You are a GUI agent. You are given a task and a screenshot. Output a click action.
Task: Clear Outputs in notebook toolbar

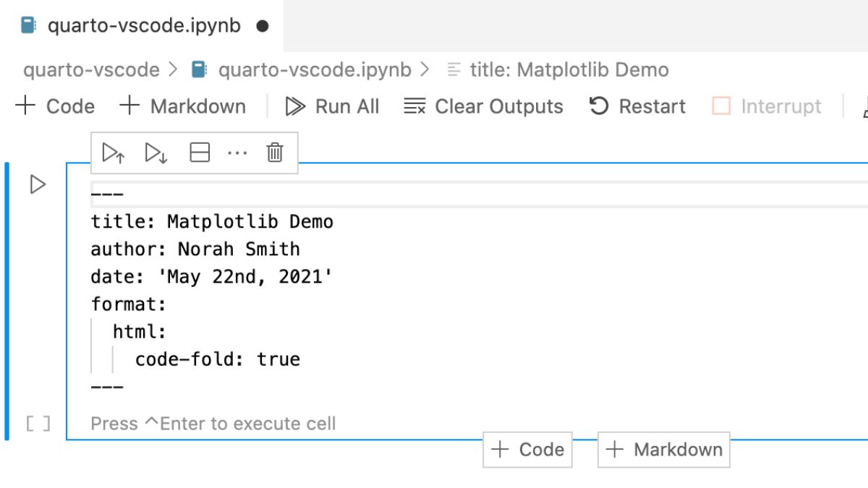pos(483,107)
